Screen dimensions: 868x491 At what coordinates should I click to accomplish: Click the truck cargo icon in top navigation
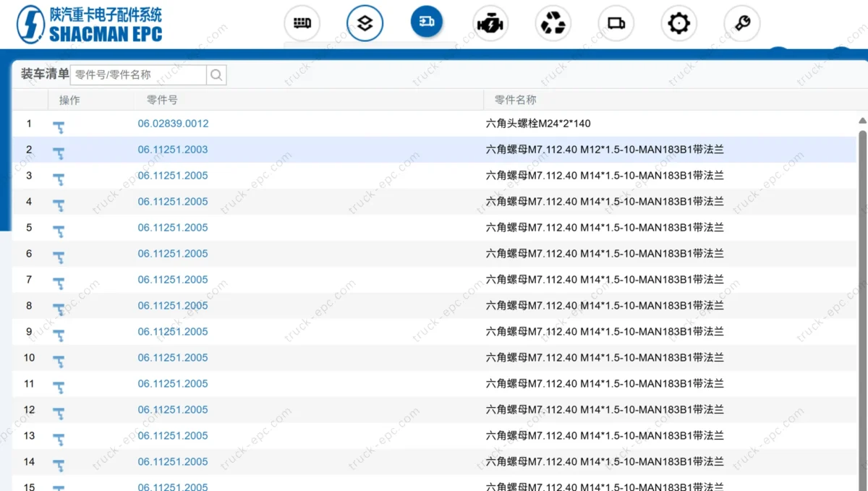(x=302, y=23)
